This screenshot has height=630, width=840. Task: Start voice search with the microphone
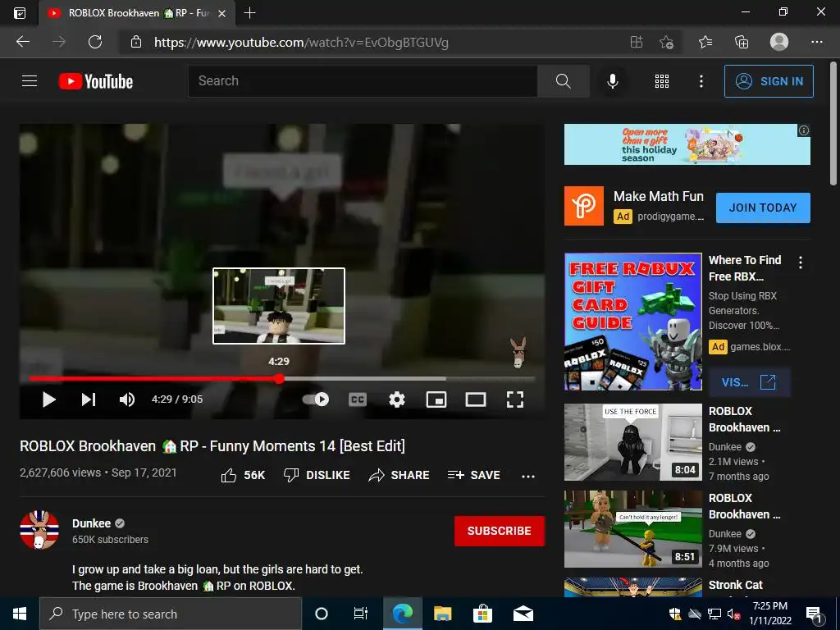(612, 81)
